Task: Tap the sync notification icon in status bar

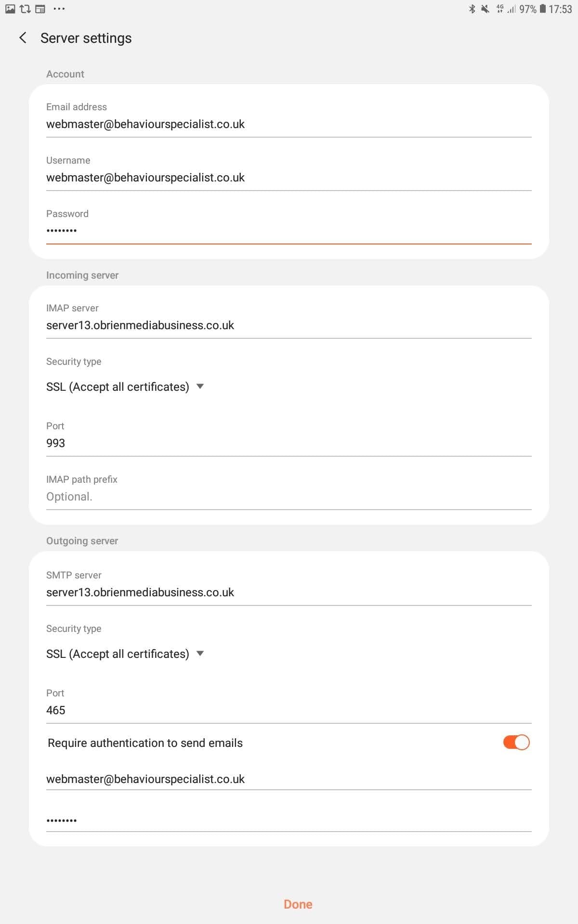Action: tap(25, 9)
